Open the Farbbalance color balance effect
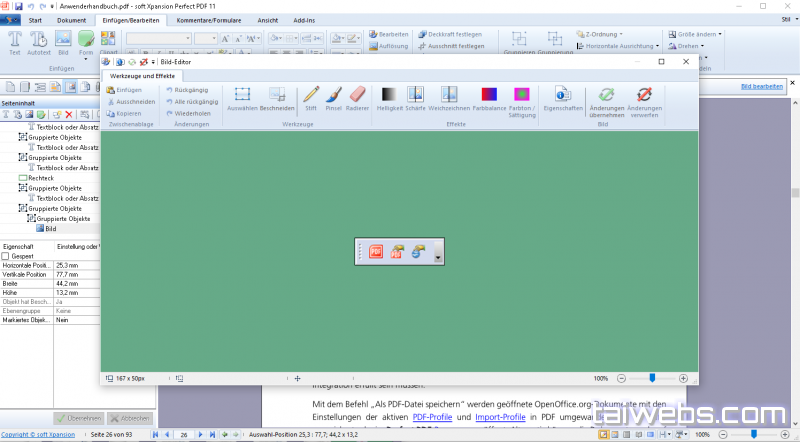Screen dimensions: 800x442 pyautogui.click(x=489, y=98)
